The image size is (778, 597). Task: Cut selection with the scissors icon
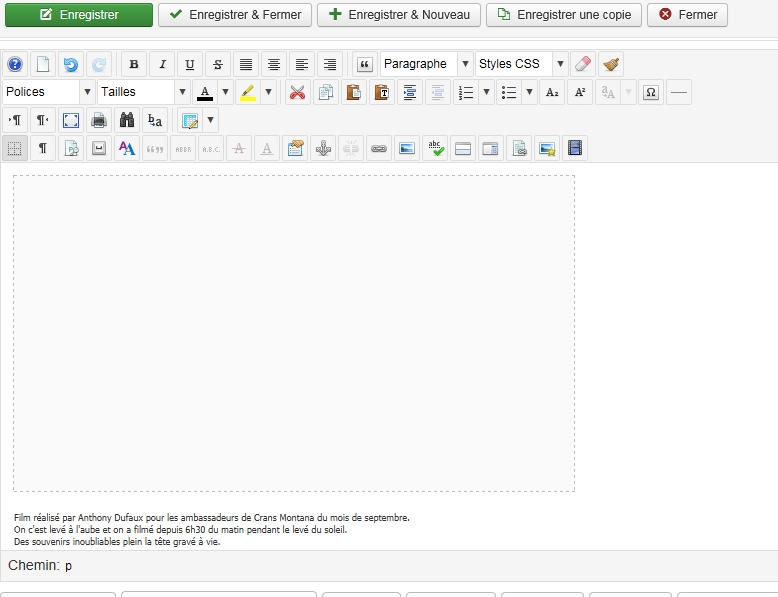pyautogui.click(x=298, y=92)
